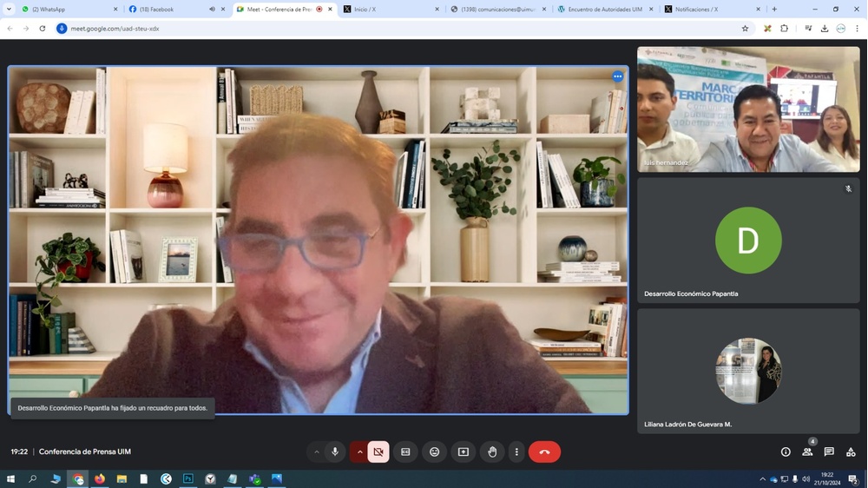
Task: Turn the camera back on
Action: coord(378,452)
